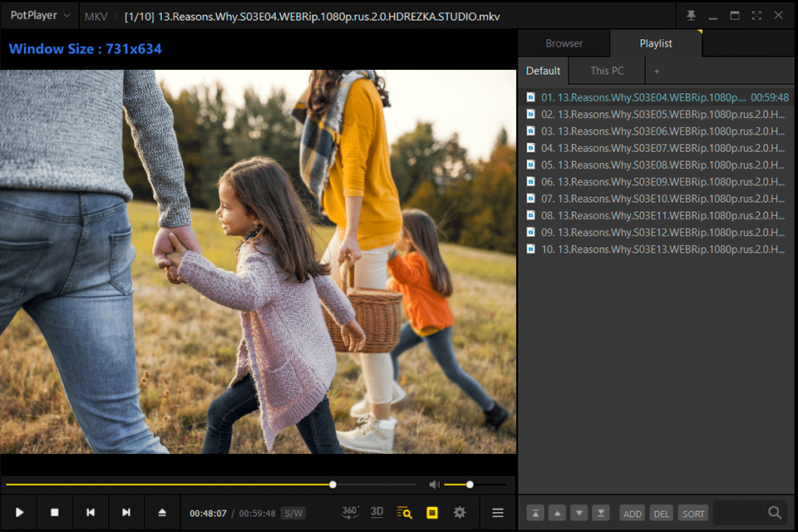Switch to the Browser tab
The width and height of the screenshot is (798, 532).
(564, 42)
